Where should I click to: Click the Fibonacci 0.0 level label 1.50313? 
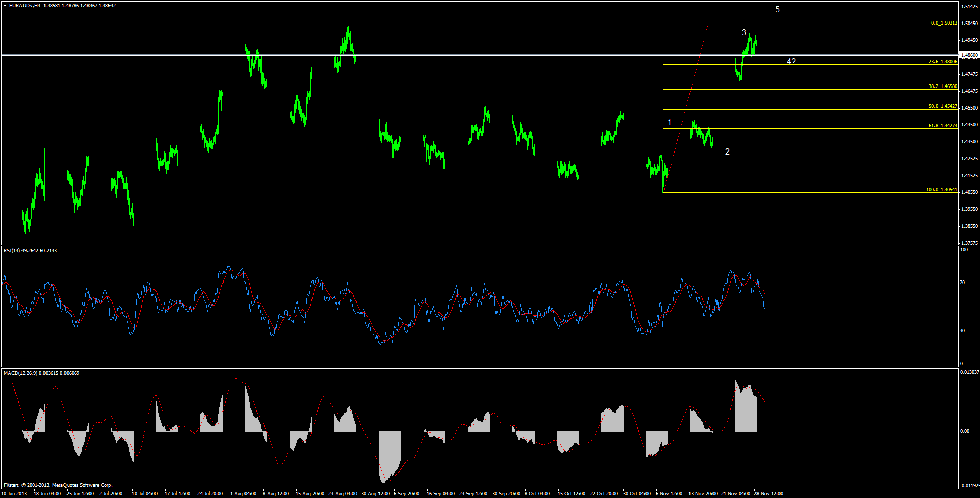click(944, 23)
